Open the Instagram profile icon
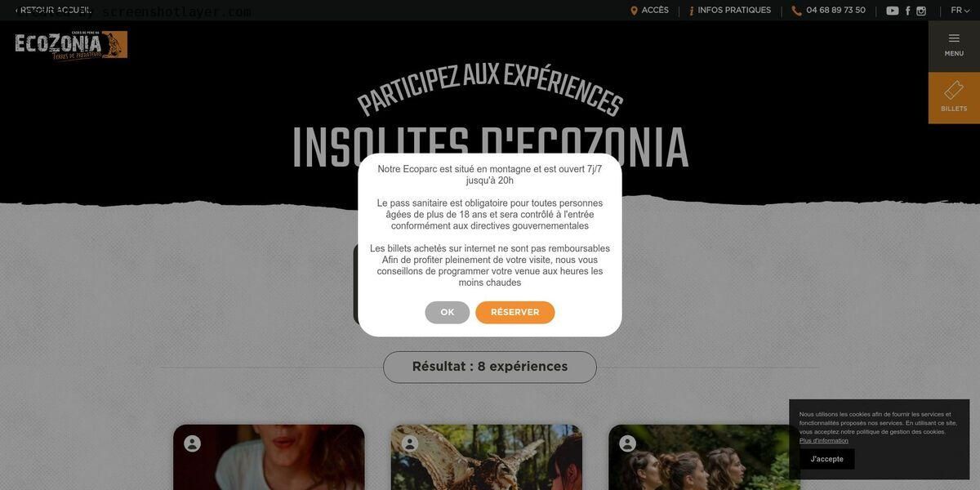Image resolution: width=980 pixels, height=490 pixels. point(921,11)
